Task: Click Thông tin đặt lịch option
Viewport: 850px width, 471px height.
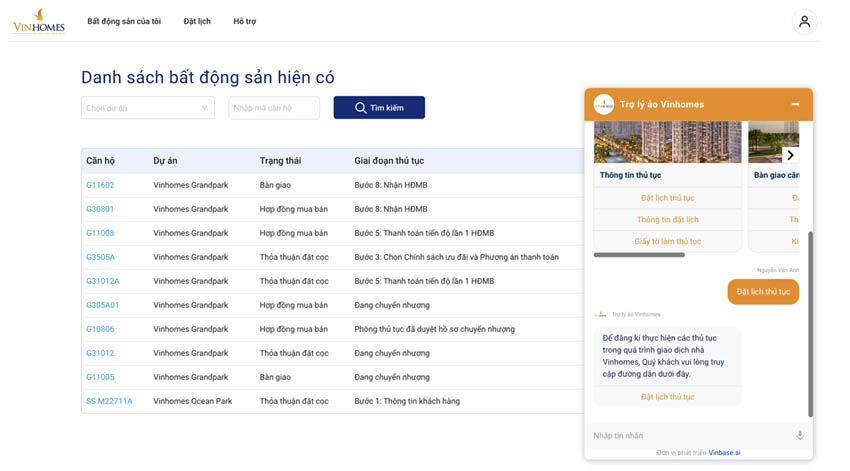Action: pos(667,220)
